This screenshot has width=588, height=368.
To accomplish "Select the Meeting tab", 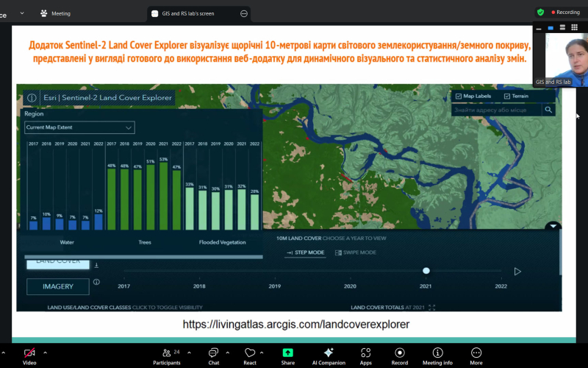I will click(56, 13).
